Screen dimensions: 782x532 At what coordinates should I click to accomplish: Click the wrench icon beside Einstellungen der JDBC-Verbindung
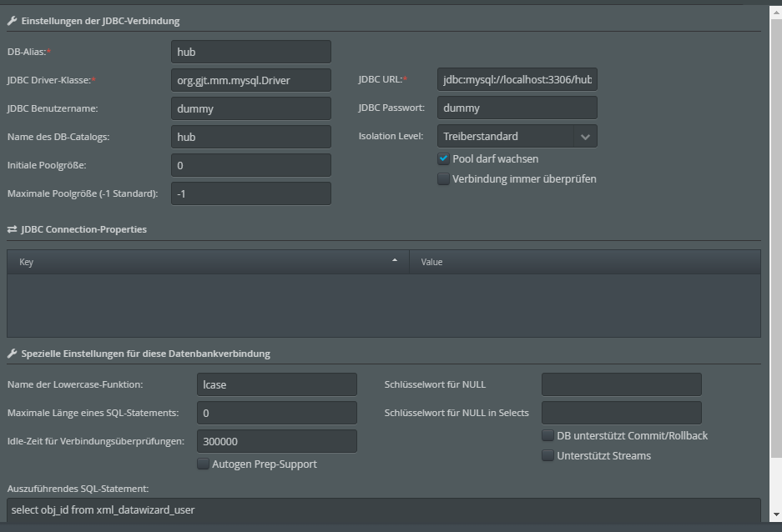[x=12, y=21]
